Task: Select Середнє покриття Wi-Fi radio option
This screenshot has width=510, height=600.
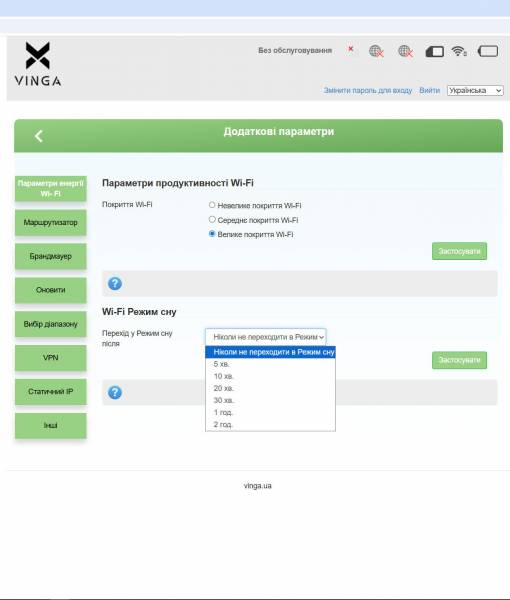Action: [x=212, y=219]
